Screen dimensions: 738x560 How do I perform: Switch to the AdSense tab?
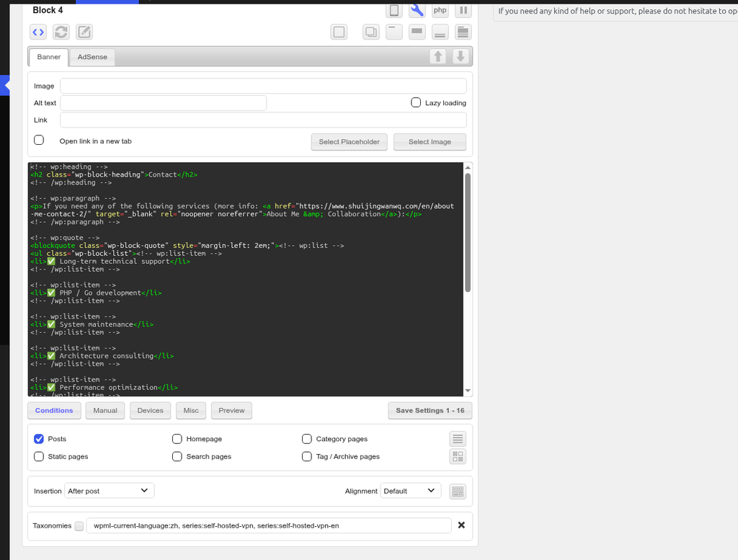click(92, 57)
